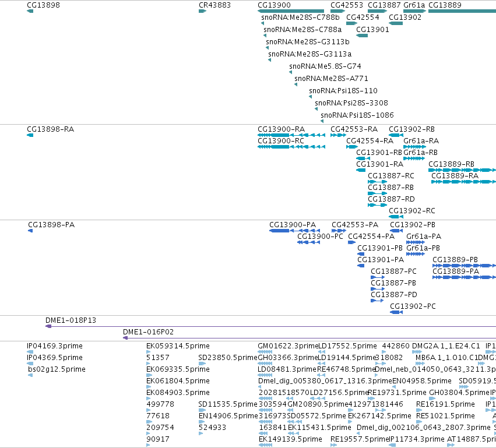Image resolution: width=496 pixels, height=448 pixels.
Task: Click transcript CG13889-RB label
Action: (451, 164)
